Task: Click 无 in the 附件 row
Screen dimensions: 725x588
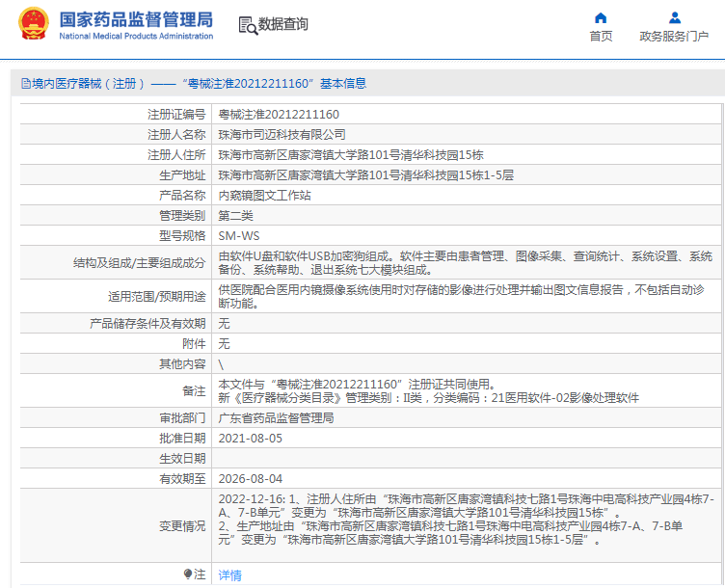Action: (224, 344)
